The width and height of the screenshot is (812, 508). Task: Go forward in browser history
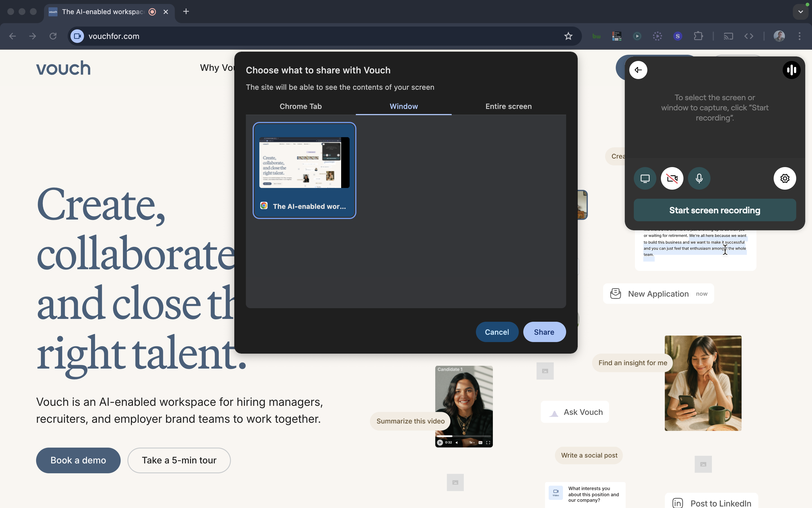(32, 36)
